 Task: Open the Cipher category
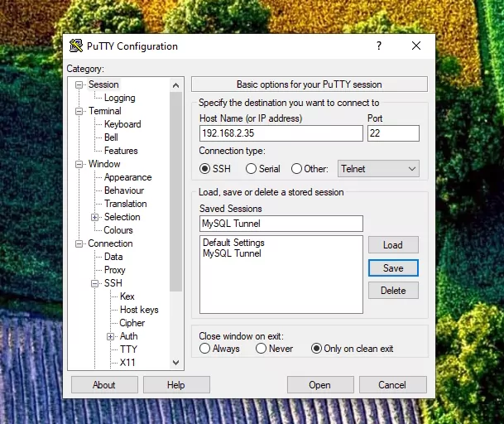point(132,323)
